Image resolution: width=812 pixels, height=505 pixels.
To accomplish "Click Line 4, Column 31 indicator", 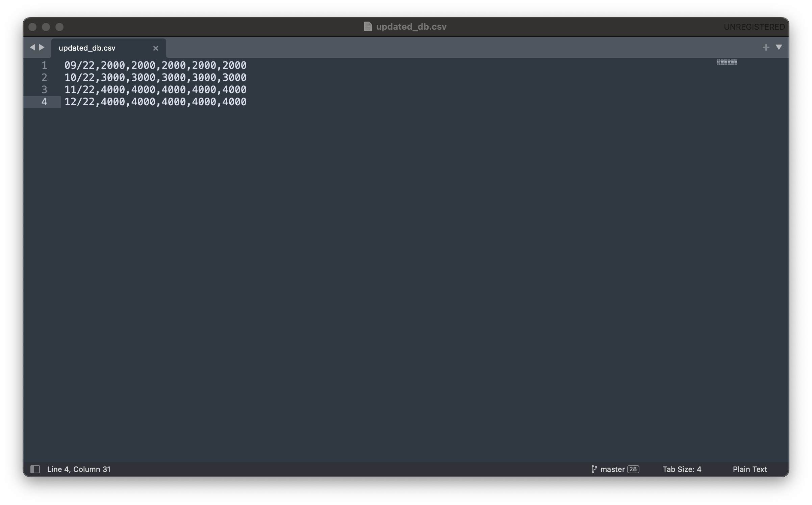I will pyautogui.click(x=79, y=469).
